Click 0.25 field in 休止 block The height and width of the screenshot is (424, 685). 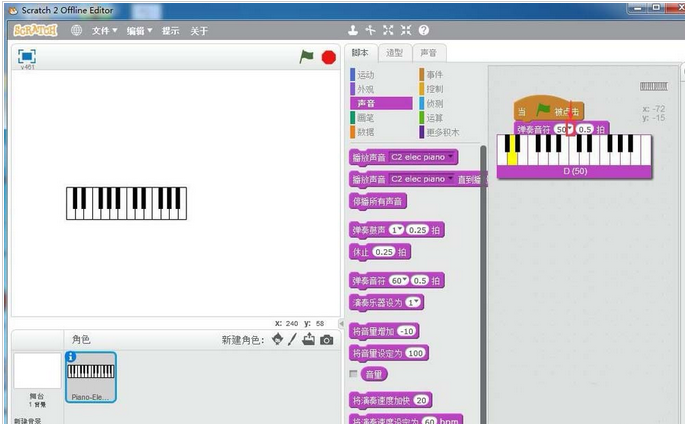384,252
